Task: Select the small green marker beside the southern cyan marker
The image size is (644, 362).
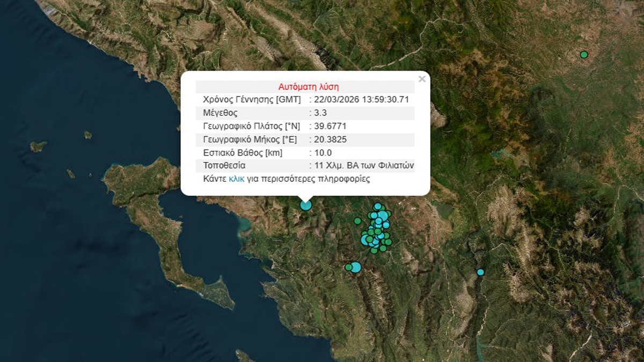Action: 348,267
